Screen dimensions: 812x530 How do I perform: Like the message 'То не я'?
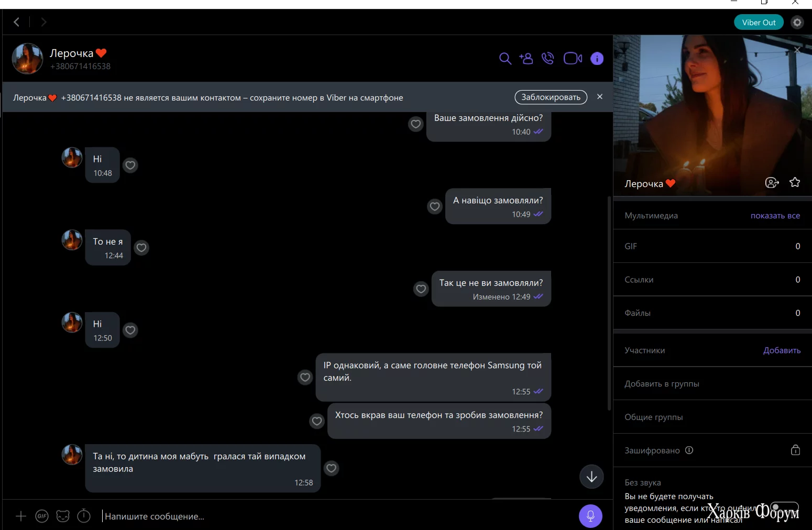point(141,248)
